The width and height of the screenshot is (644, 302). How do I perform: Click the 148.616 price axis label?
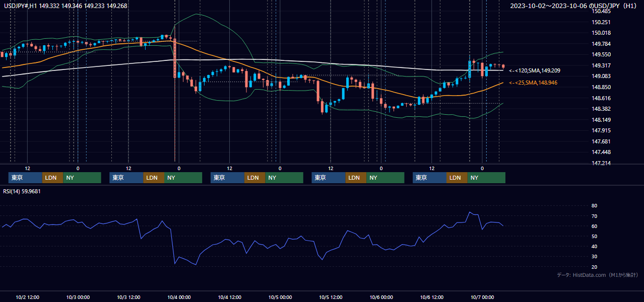602,98
